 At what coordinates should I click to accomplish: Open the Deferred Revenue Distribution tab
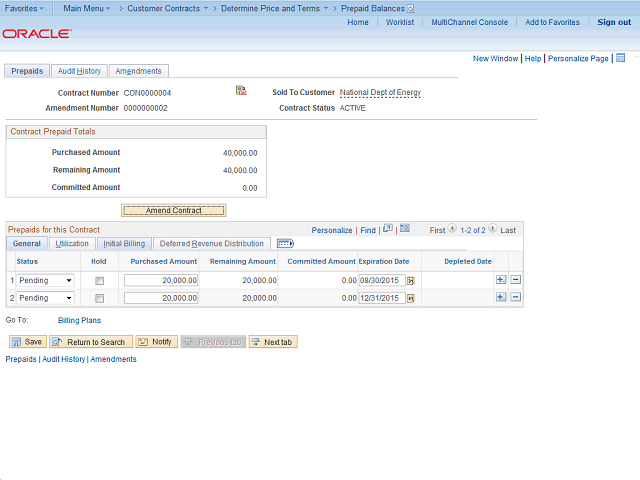coord(211,243)
